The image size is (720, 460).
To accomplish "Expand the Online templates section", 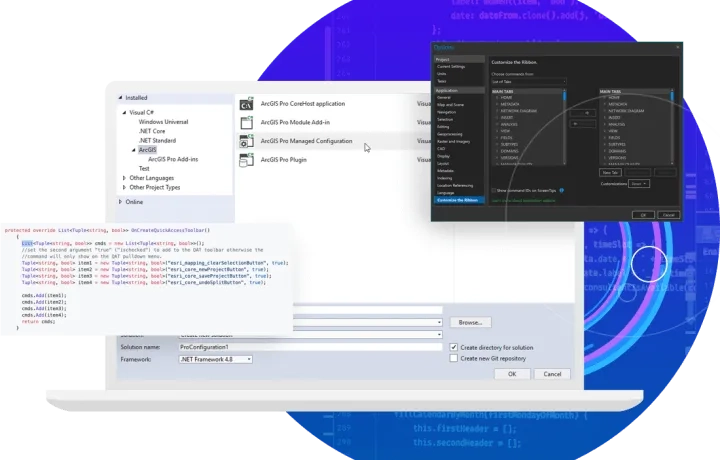I will point(120,202).
